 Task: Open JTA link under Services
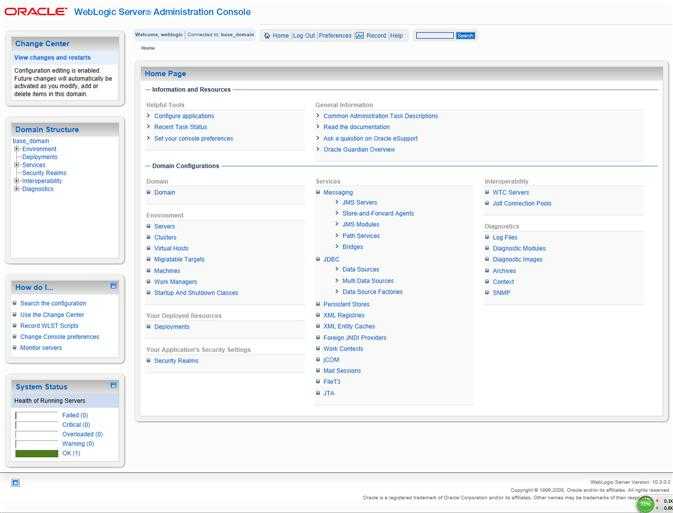(329, 393)
